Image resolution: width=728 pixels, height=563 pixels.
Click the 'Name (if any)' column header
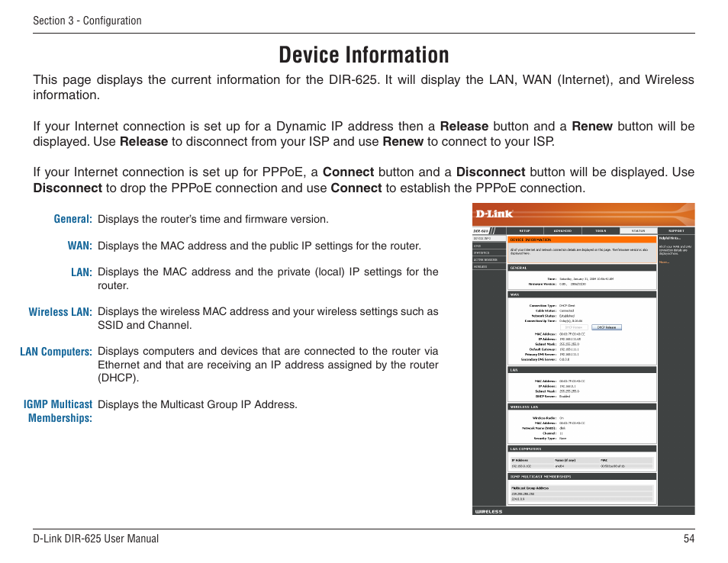[565, 461]
